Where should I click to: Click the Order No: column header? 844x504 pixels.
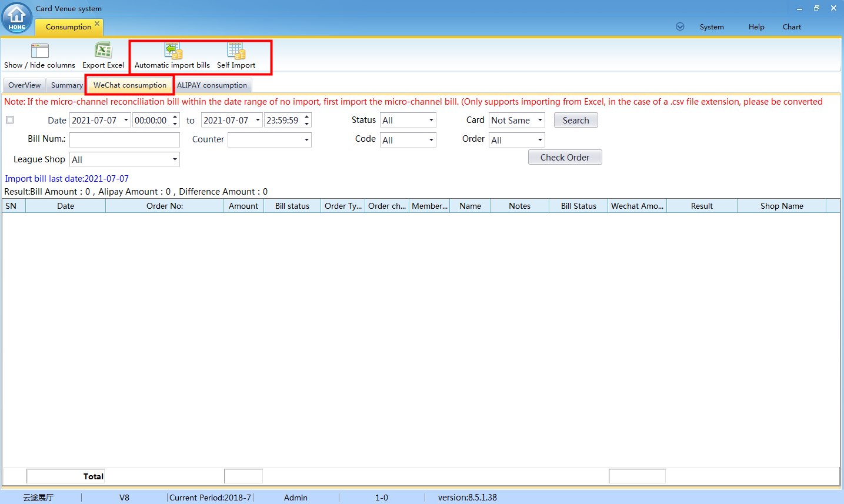(165, 206)
